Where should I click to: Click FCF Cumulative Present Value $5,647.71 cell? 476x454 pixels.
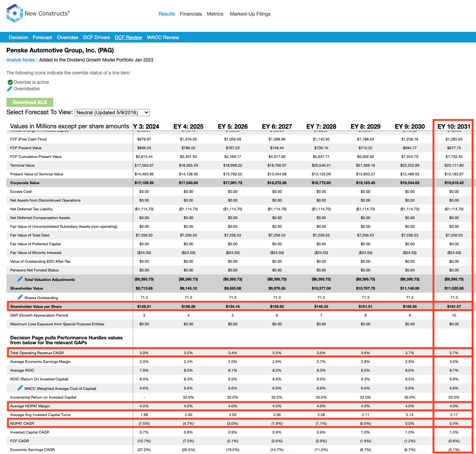tap(321, 157)
